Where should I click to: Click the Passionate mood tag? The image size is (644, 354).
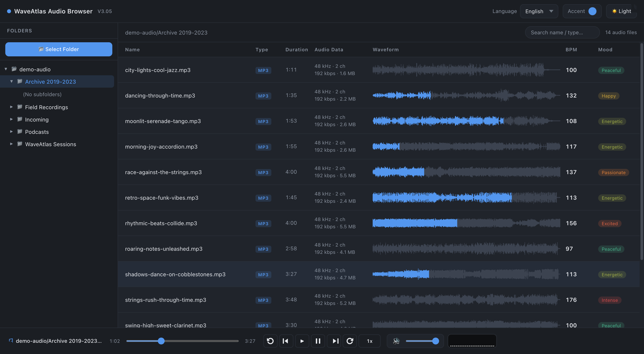coord(613,172)
